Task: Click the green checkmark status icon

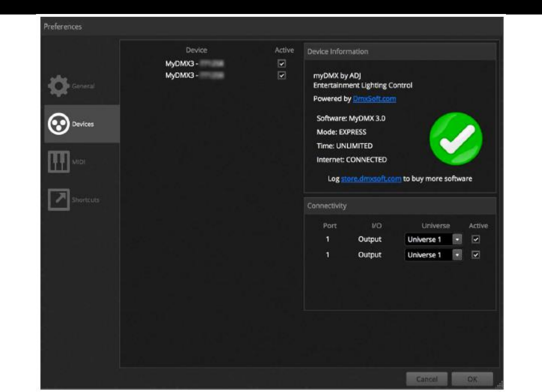Action: point(456,139)
